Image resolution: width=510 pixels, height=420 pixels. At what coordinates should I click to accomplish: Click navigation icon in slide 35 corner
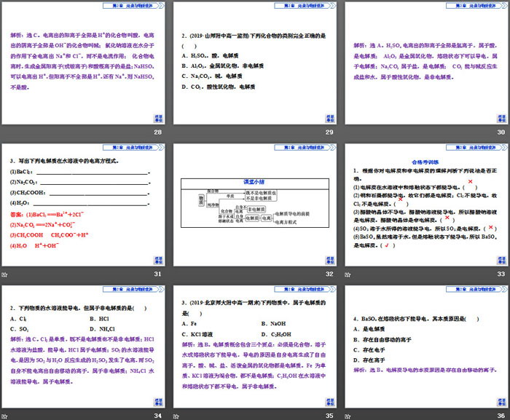[330, 402]
